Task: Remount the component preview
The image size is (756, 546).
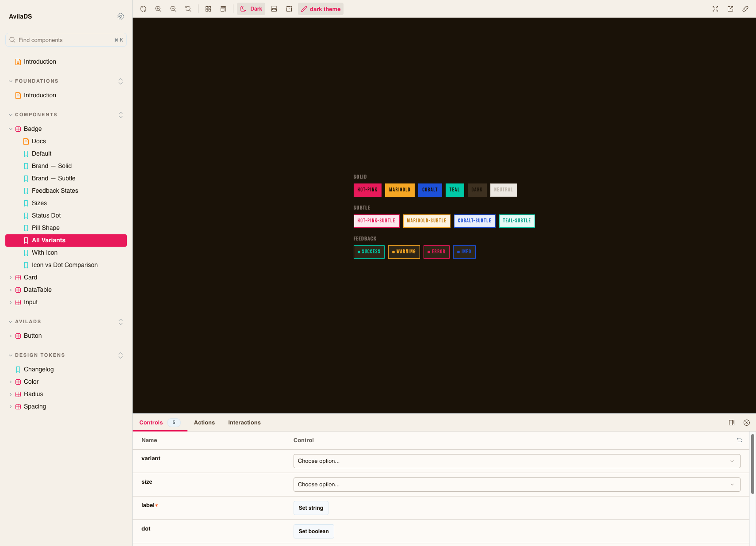Action: [x=143, y=8]
